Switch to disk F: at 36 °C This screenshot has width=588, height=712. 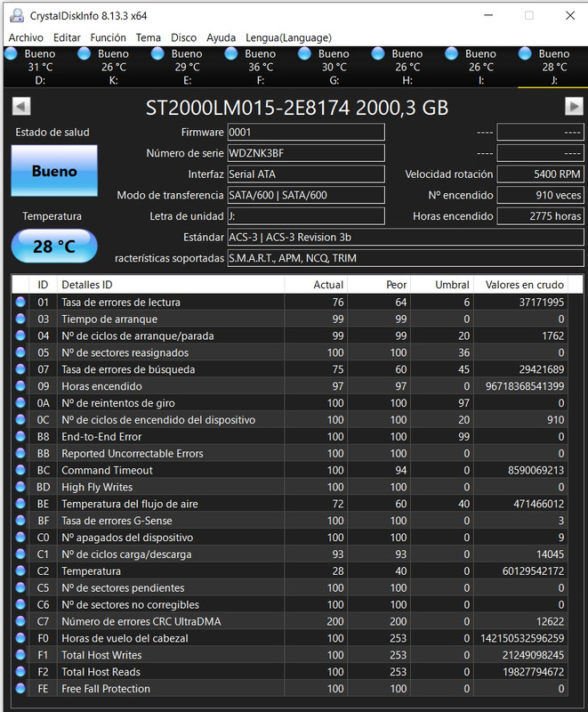[x=261, y=67]
